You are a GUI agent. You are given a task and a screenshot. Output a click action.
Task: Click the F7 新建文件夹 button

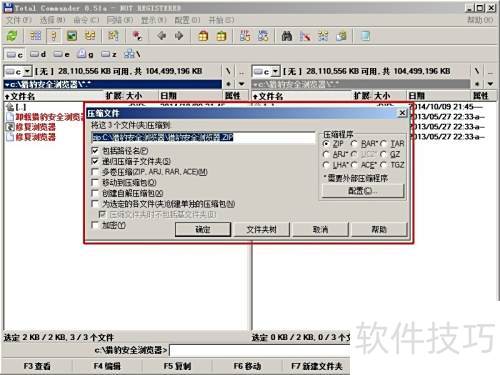(x=317, y=366)
